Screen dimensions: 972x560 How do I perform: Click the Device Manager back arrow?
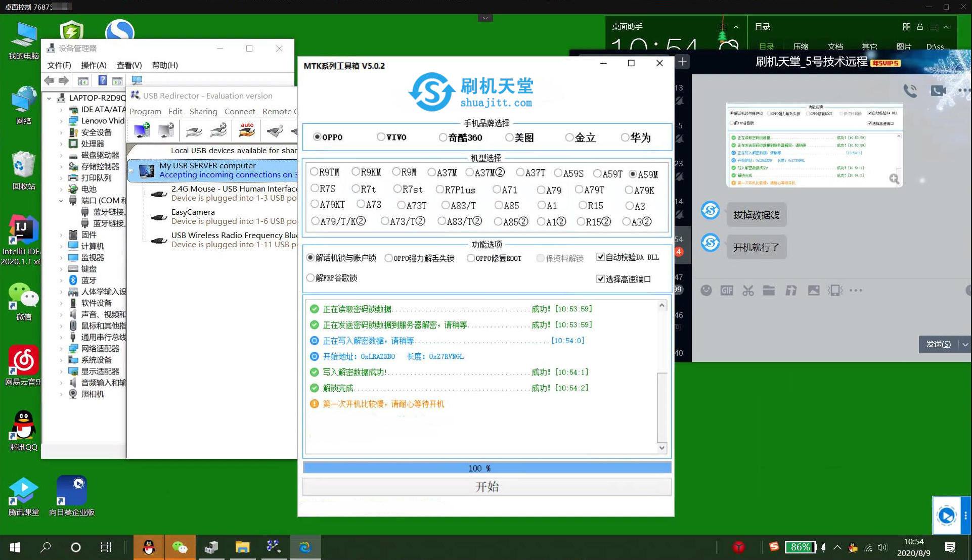(x=49, y=80)
